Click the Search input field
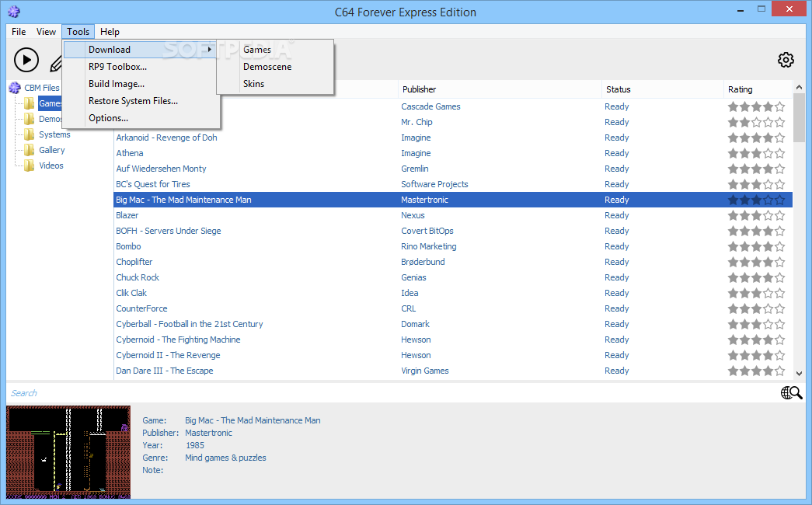This screenshot has width=812, height=505. 391,393
